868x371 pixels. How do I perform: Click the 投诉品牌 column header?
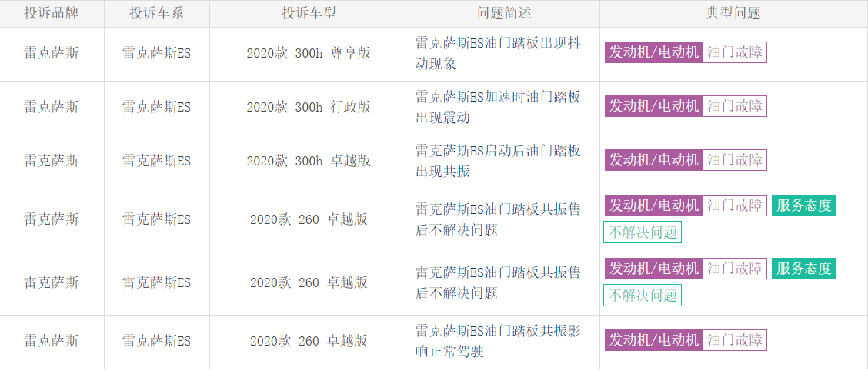(52, 13)
